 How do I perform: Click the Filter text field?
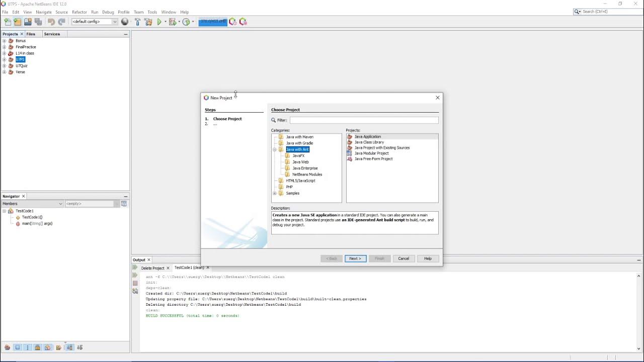(x=364, y=120)
